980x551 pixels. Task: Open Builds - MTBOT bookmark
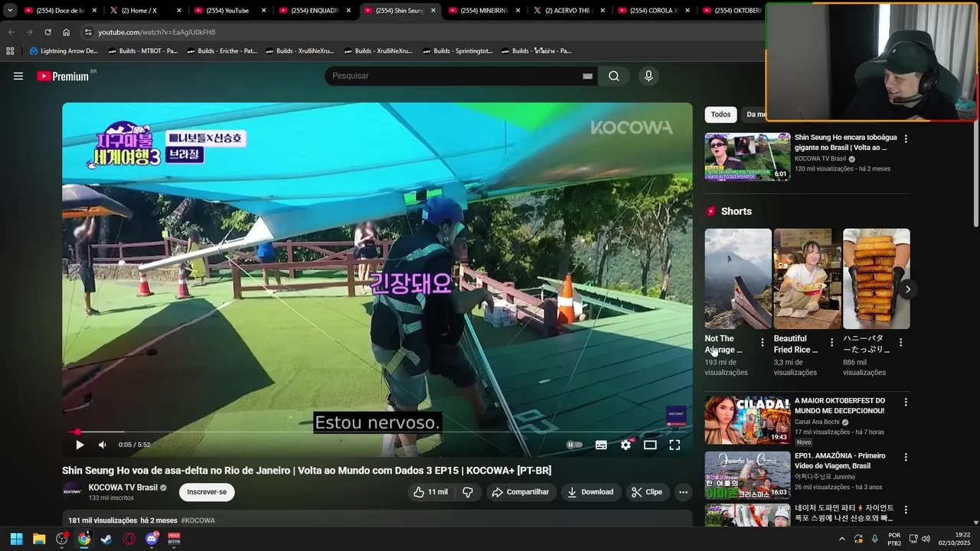coord(143,51)
